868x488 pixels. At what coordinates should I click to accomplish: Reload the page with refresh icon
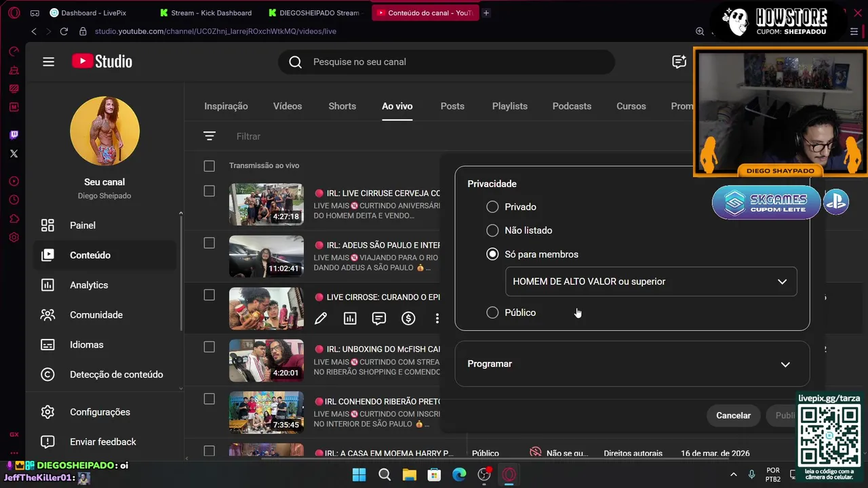[x=64, y=31]
